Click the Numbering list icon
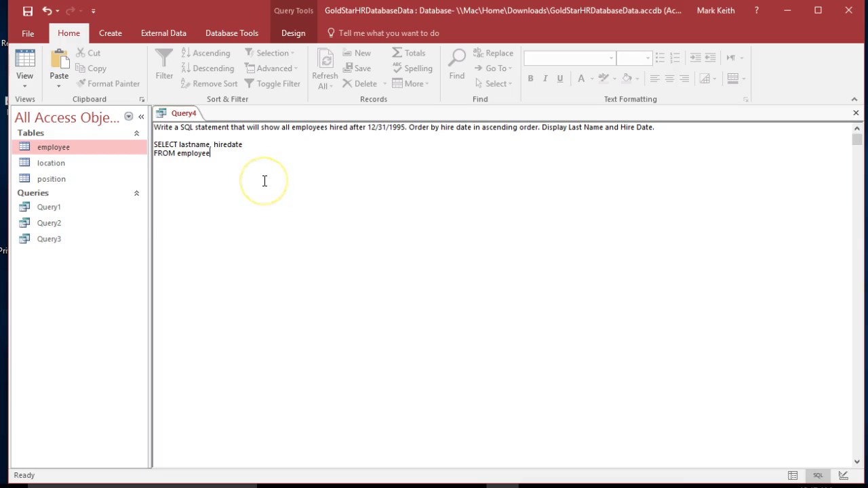868x488 pixels. [x=675, y=58]
